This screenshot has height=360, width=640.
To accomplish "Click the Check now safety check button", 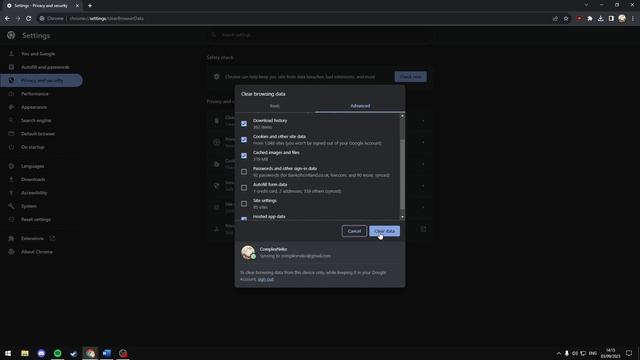I will [410, 77].
